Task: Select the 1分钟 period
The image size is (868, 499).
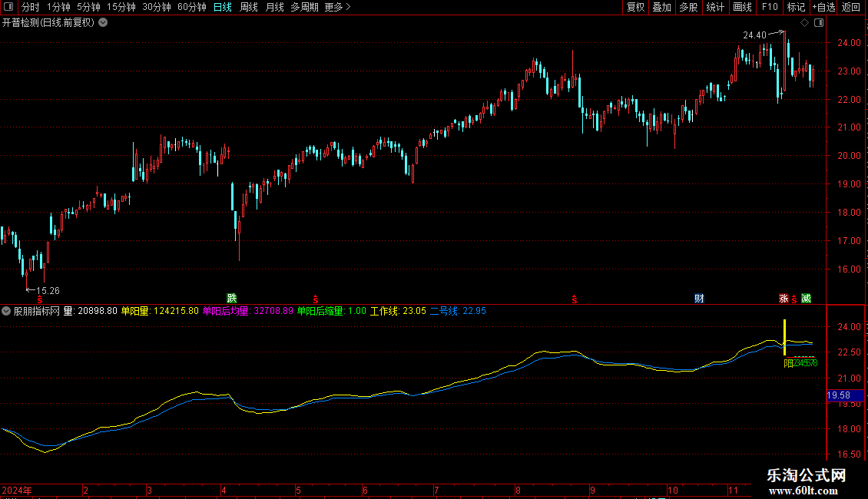Action: click(58, 7)
